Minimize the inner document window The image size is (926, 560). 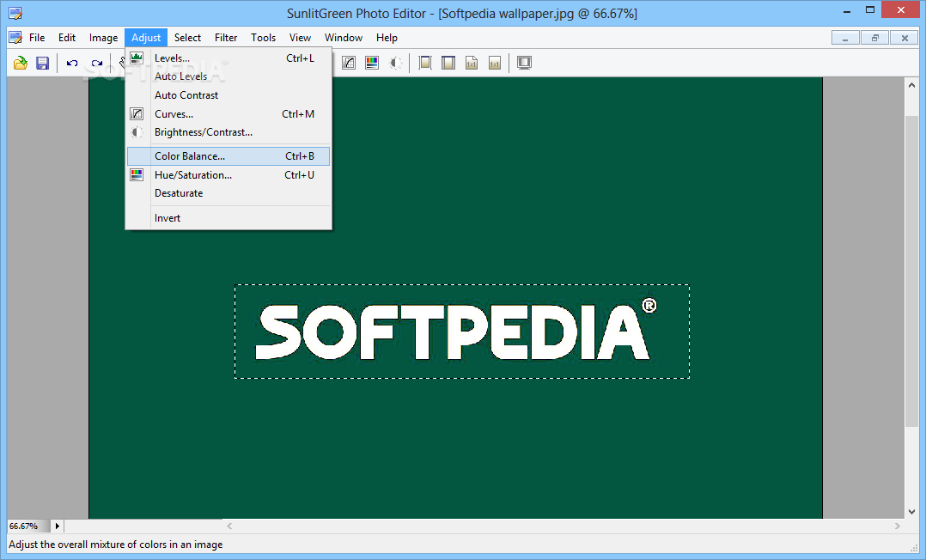point(845,38)
